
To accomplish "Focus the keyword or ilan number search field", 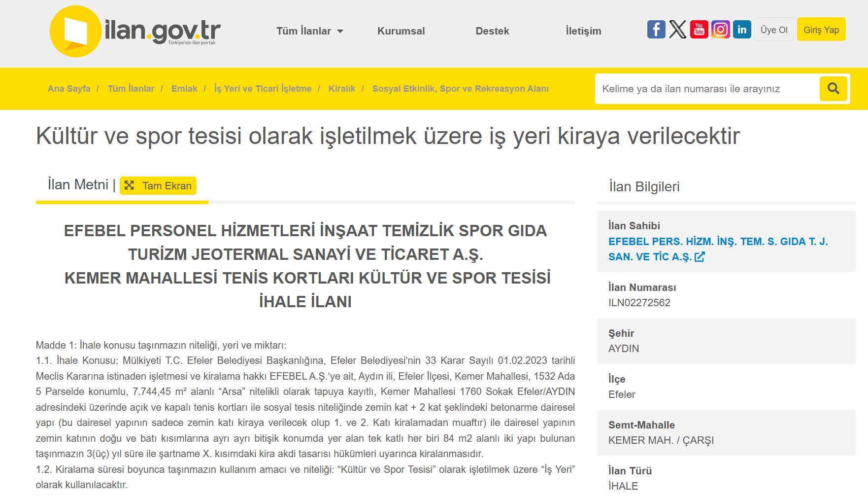I will click(707, 89).
